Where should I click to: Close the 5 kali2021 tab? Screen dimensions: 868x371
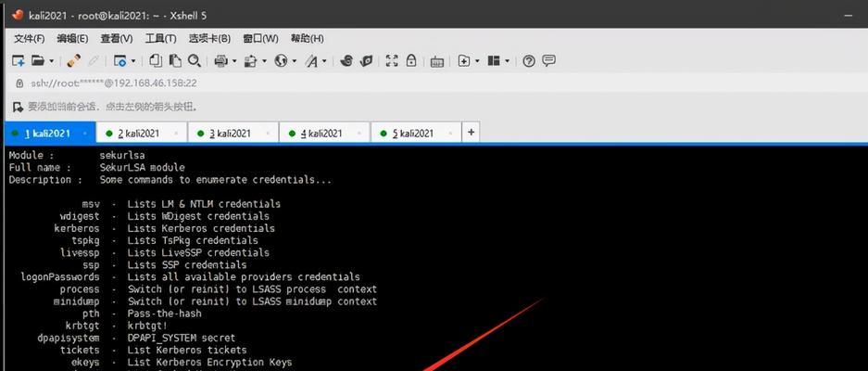[450, 134]
